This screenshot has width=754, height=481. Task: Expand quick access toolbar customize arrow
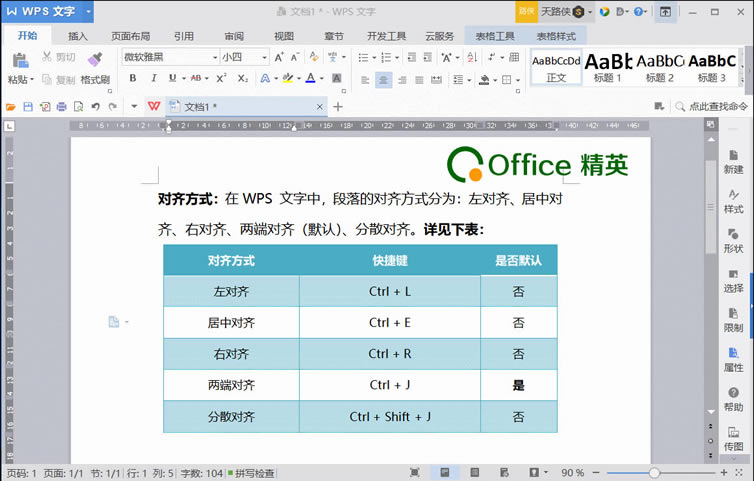134,106
